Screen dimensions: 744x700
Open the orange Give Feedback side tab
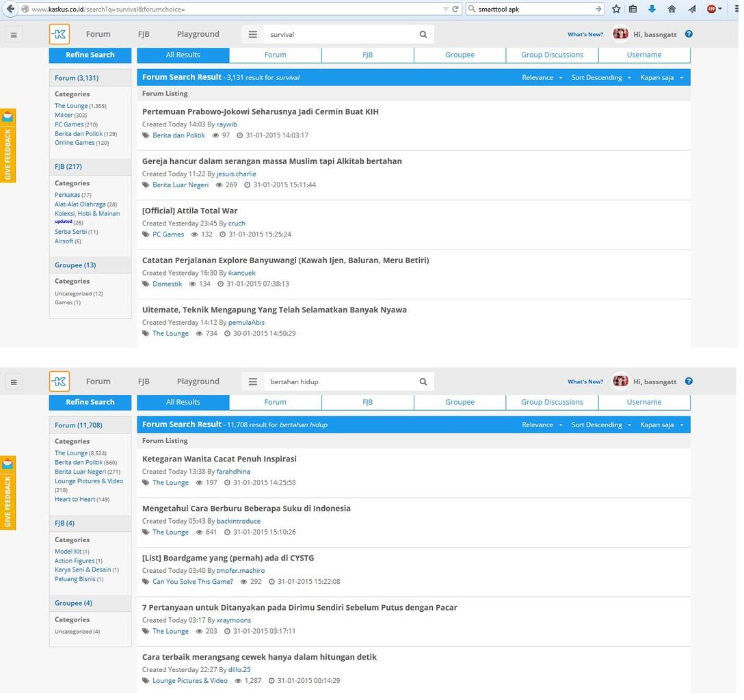[8, 146]
